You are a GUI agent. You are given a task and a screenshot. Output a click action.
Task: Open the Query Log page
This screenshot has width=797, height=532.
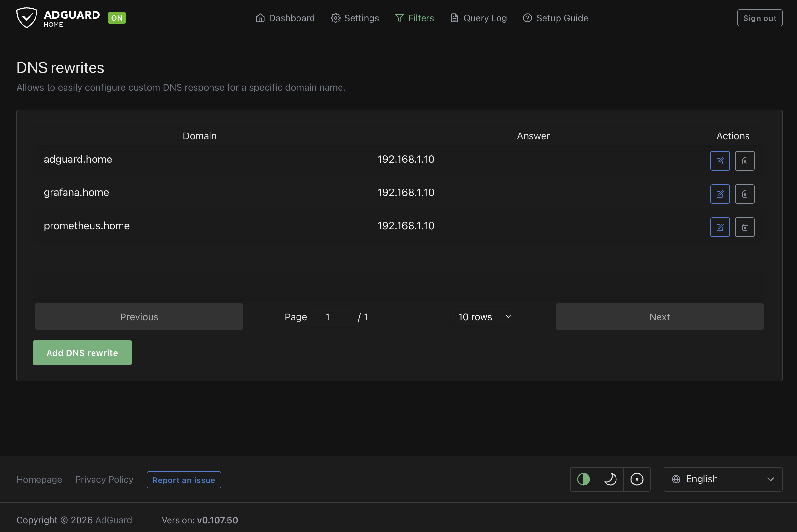(478, 18)
